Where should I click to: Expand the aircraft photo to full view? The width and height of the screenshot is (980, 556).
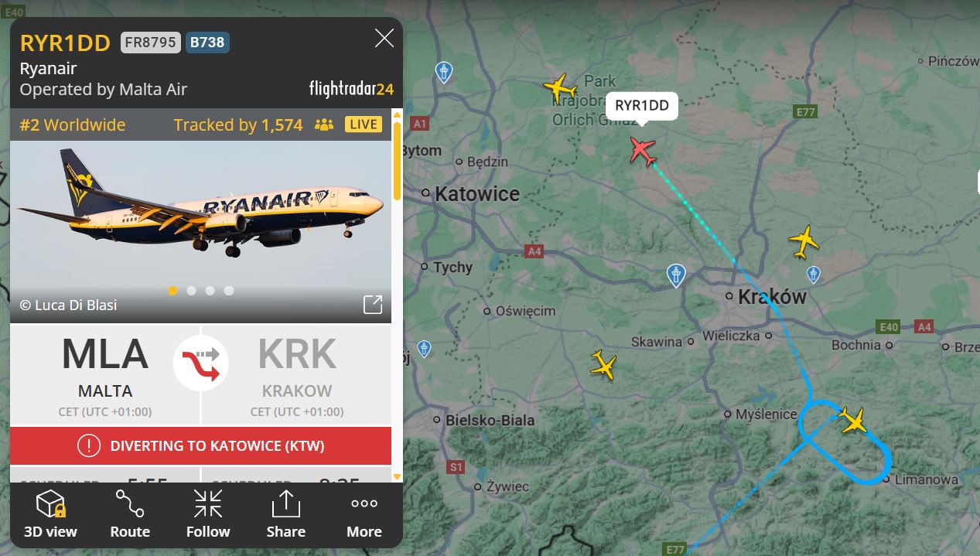point(373,305)
